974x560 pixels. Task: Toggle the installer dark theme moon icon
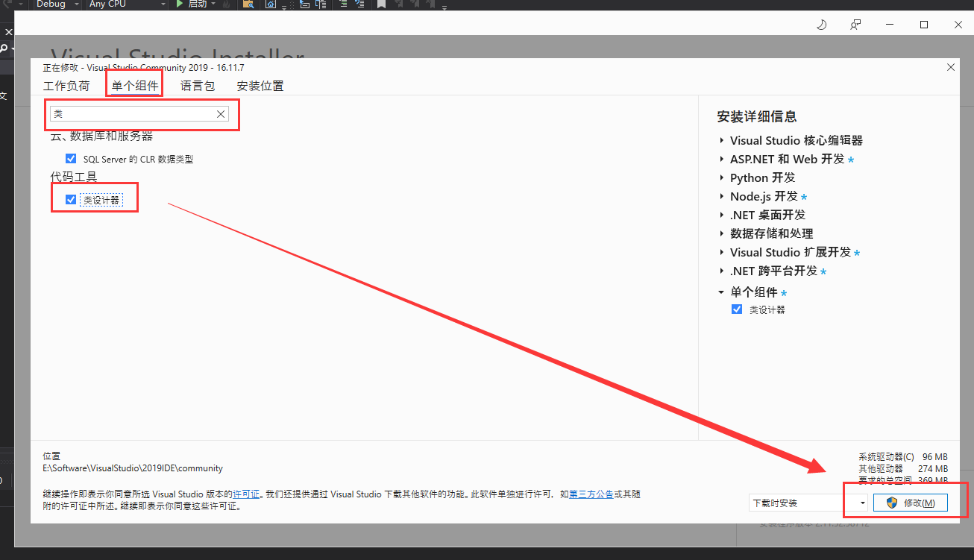(x=822, y=25)
